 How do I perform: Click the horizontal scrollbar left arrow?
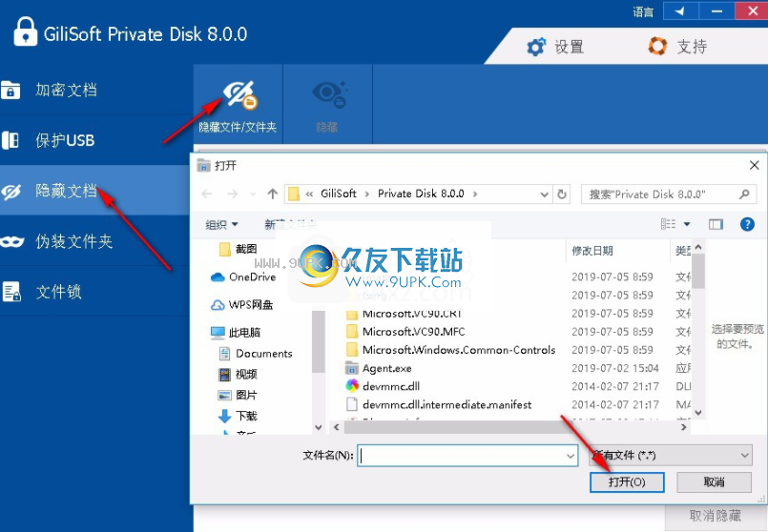click(x=337, y=427)
